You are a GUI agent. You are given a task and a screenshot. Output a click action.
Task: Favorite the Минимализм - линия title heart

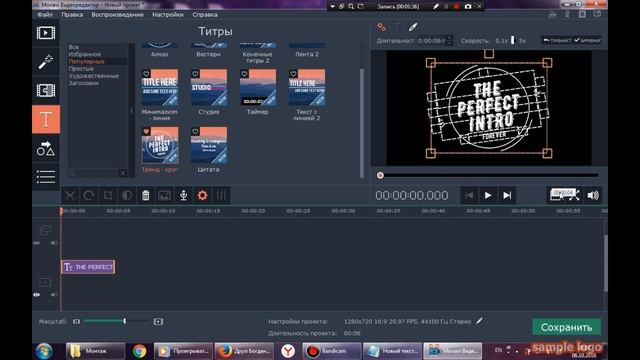tap(146, 74)
